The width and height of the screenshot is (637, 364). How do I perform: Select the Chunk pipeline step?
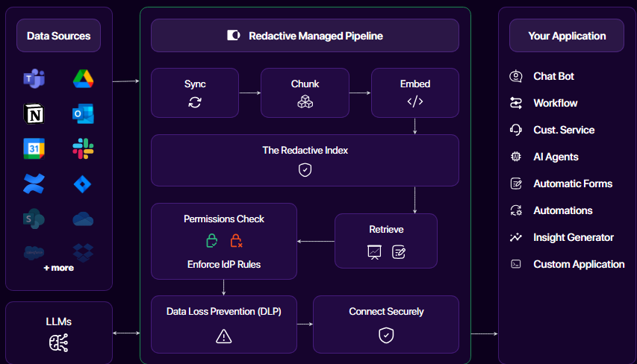pos(305,92)
